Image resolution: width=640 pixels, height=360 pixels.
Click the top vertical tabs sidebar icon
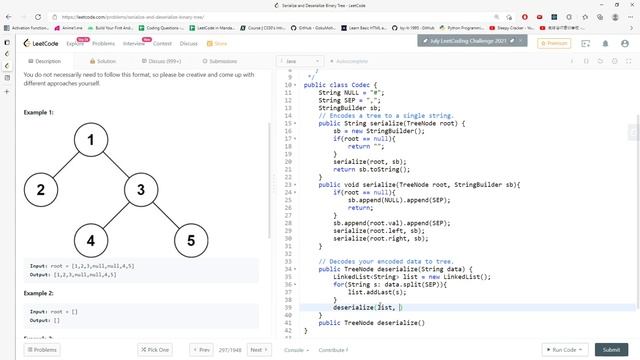click(7, 42)
